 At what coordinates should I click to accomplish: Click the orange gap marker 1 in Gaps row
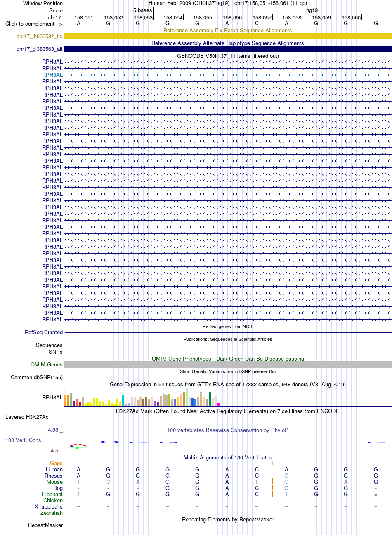pyautogui.click(x=272, y=463)
